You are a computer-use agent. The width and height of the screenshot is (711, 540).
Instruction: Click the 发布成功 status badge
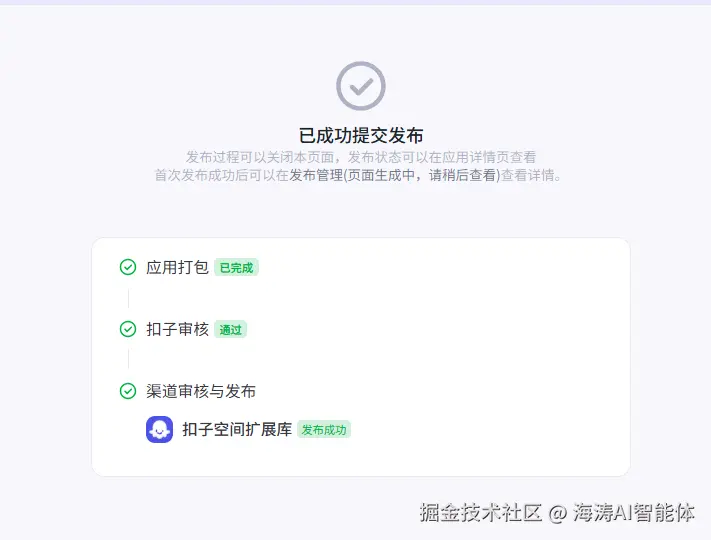click(x=324, y=430)
